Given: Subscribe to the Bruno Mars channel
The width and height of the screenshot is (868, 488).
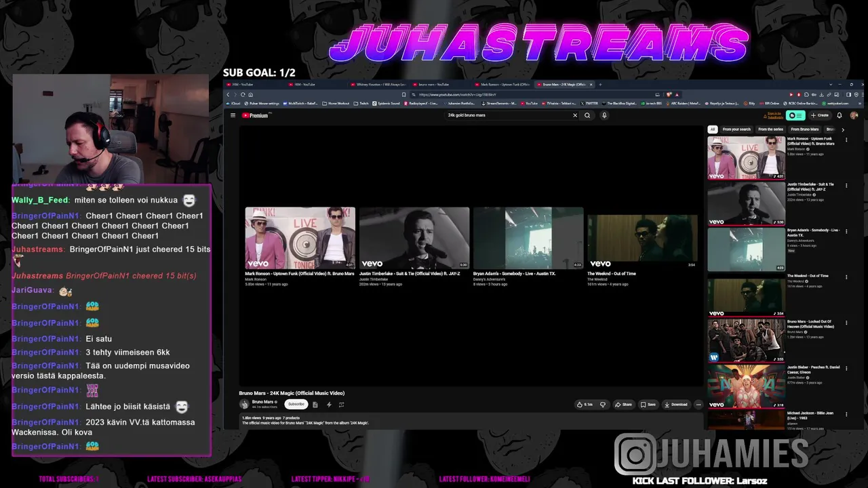Looking at the screenshot, I should [x=296, y=404].
